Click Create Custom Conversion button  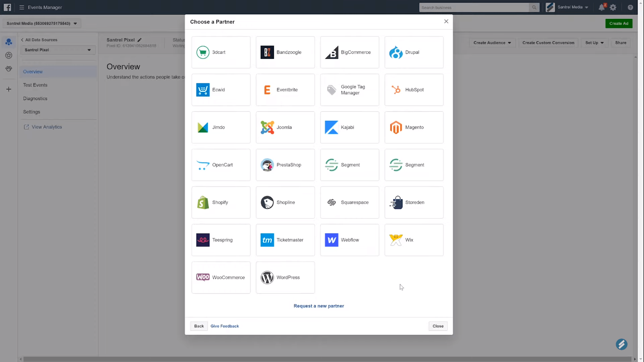point(548,43)
